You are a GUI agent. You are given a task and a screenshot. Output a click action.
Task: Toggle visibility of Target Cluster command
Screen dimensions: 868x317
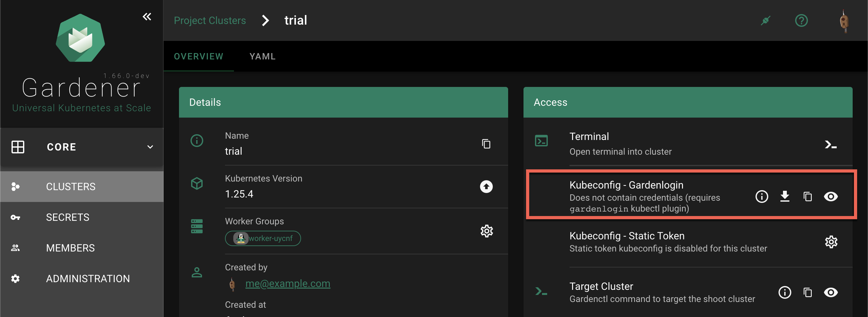831,292
